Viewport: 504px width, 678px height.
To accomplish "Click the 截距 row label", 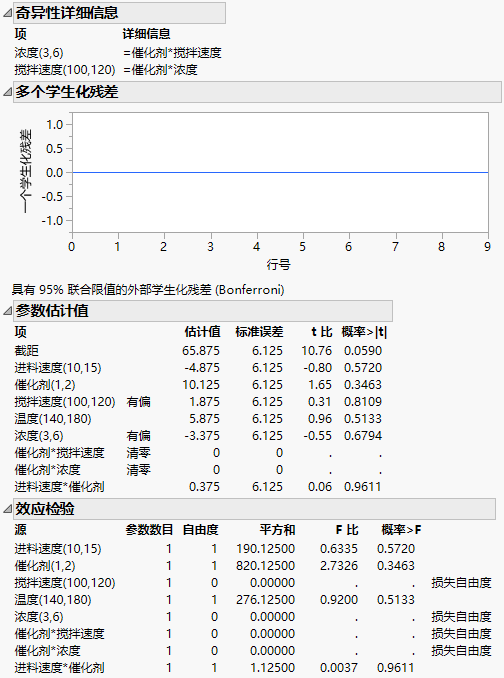I will click(x=26, y=351).
